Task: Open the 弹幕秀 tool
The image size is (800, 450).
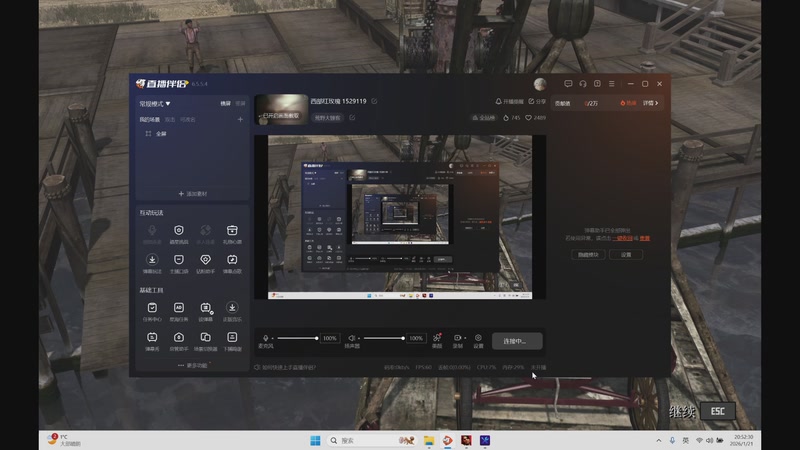Action: pos(152,341)
